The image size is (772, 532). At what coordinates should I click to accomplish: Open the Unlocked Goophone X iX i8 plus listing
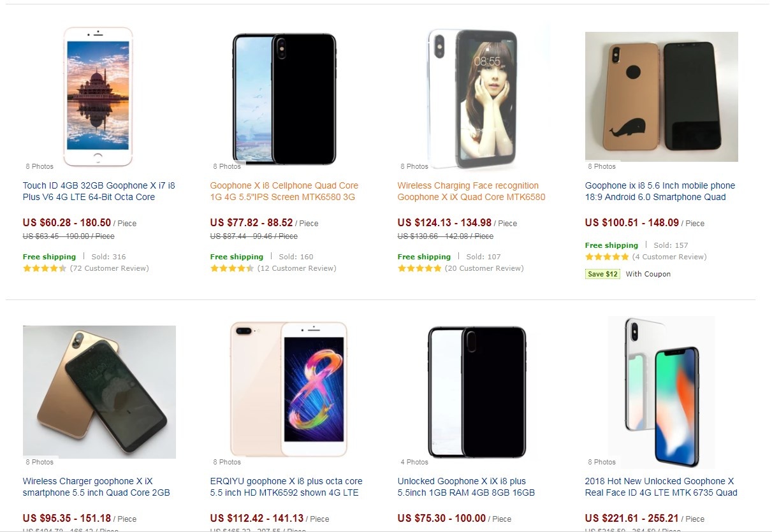[x=471, y=486]
